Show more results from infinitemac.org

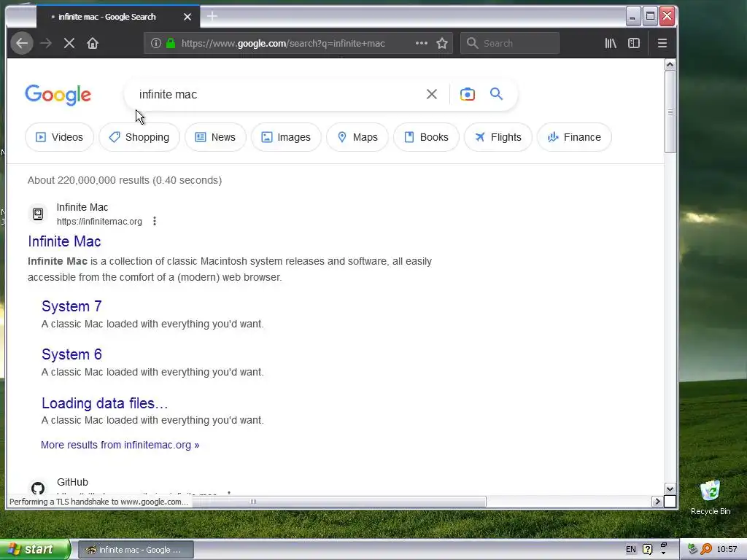pyautogui.click(x=120, y=445)
